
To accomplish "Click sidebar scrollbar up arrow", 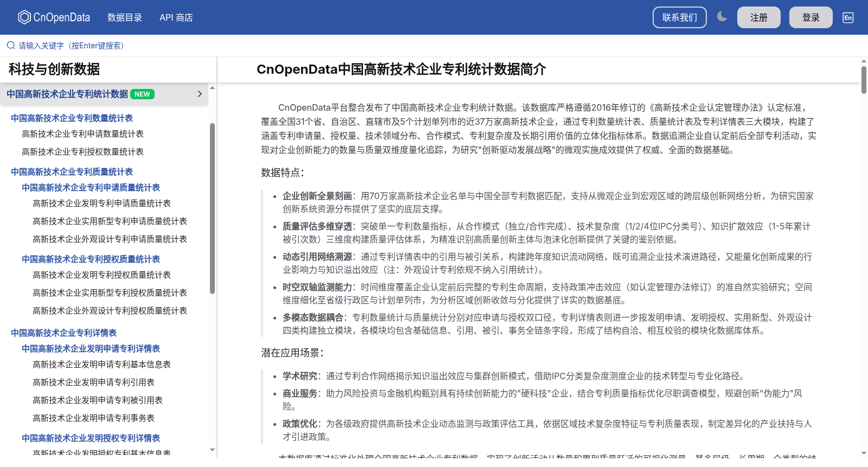I will pyautogui.click(x=212, y=87).
